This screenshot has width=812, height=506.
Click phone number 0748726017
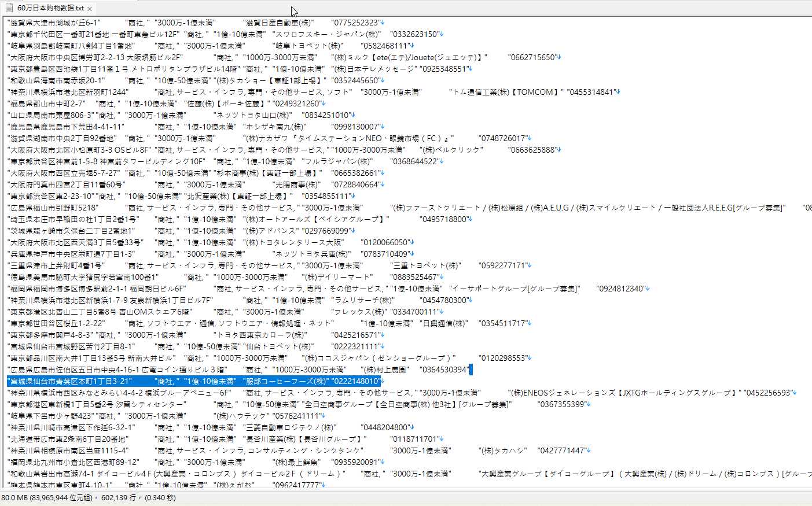(x=503, y=138)
